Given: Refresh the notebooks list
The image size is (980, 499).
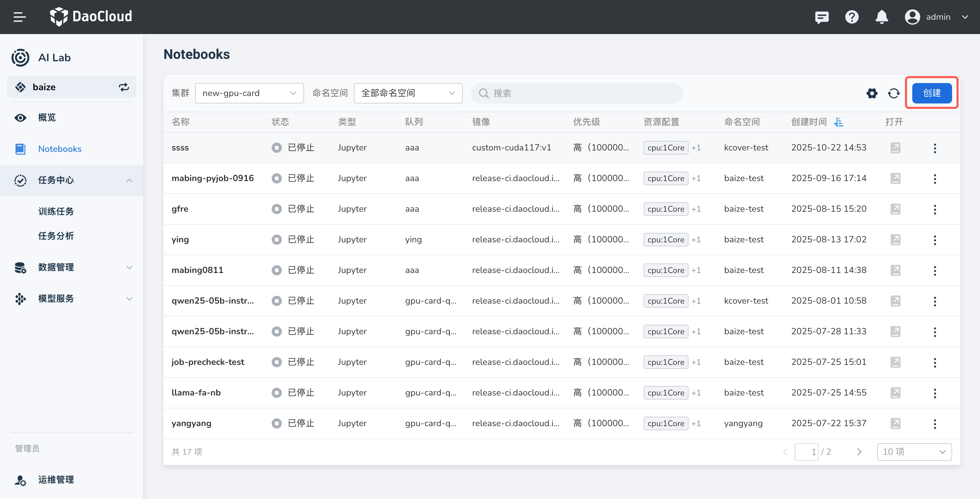Looking at the screenshot, I should (894, 93).
